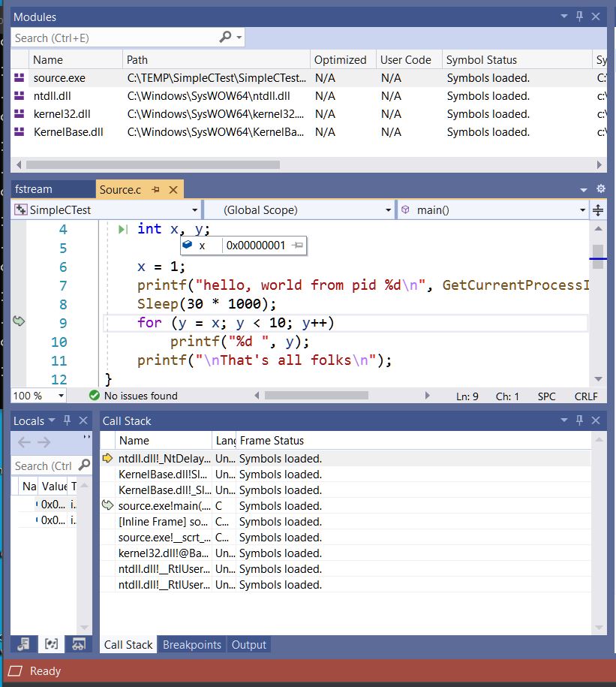
Task: Switch to the Call Stack tab
Action: (x=128, y=644)
